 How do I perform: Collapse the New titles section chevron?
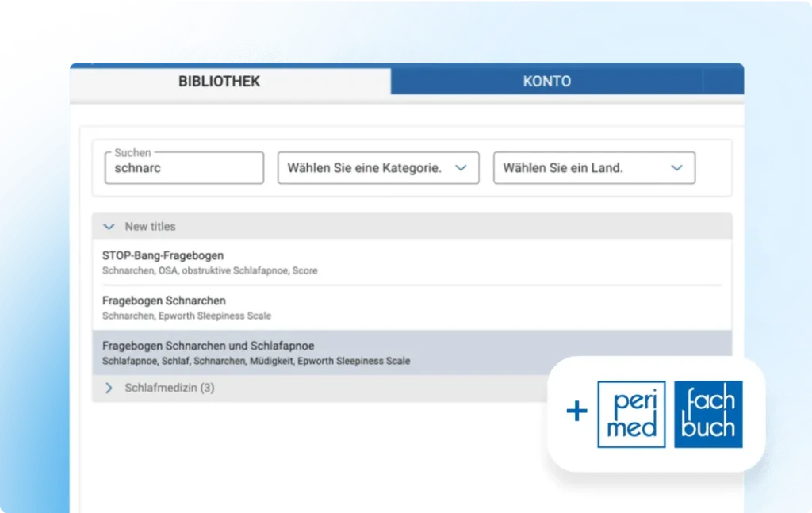pyautogui.click(x=109, y=227)
